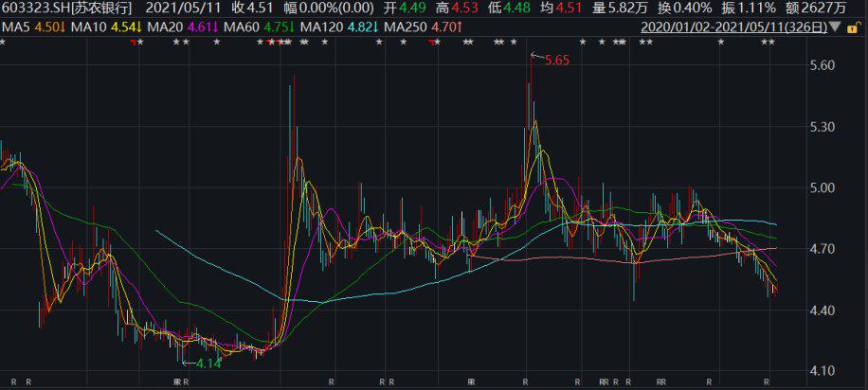The width and height of the screenshot is (868, 390).
Task: Click the leftmost star event marker
Action: (3, 43)
